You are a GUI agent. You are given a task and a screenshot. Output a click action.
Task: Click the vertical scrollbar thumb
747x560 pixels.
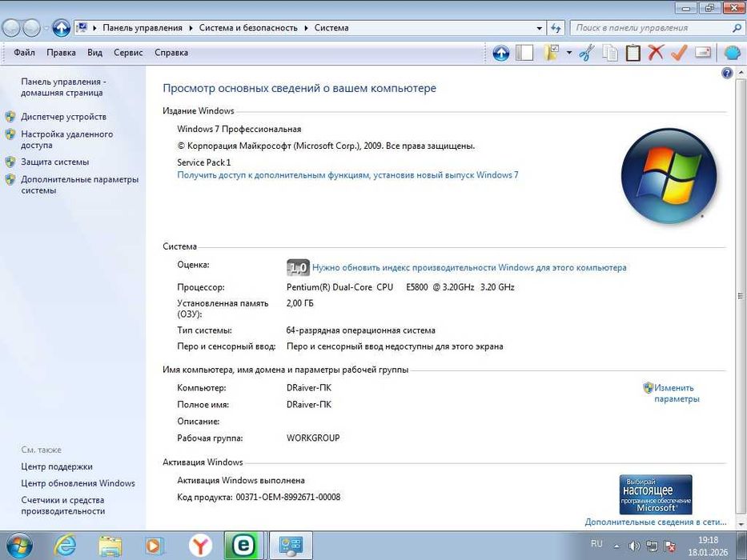pos(741,296)
